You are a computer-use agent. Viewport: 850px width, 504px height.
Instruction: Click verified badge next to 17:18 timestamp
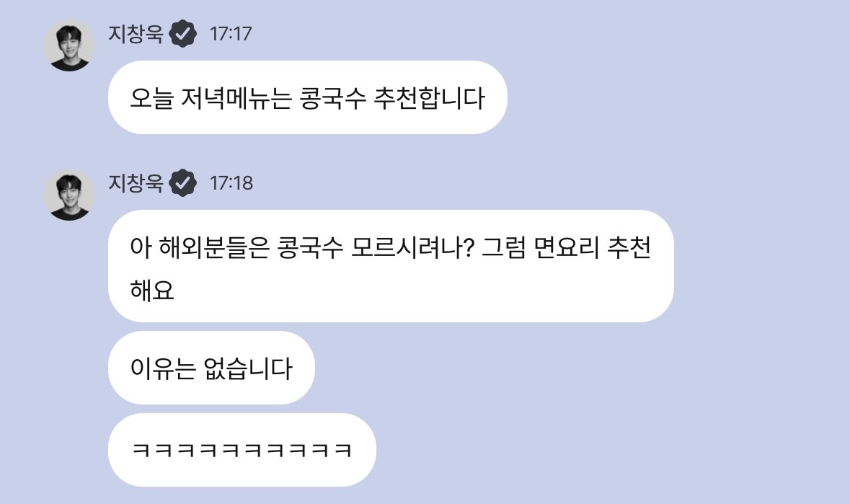[x=182, y=182]
